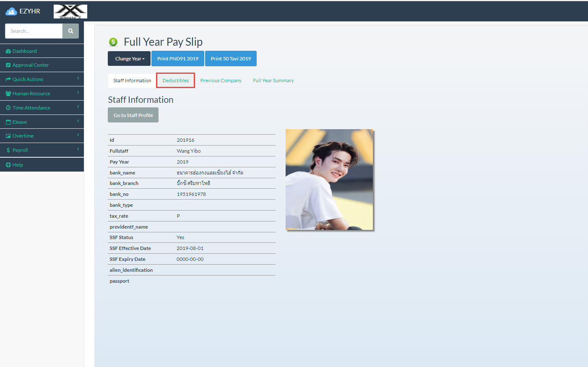Expand the Overtime sidebar section
Viewport: 588px width, 367px height.
23,136
